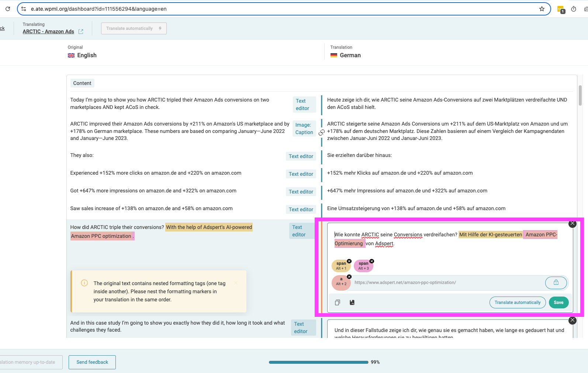Edit the adspert.net link URL field
Viewport: 588px width, 373px height.
click(448, 283)
